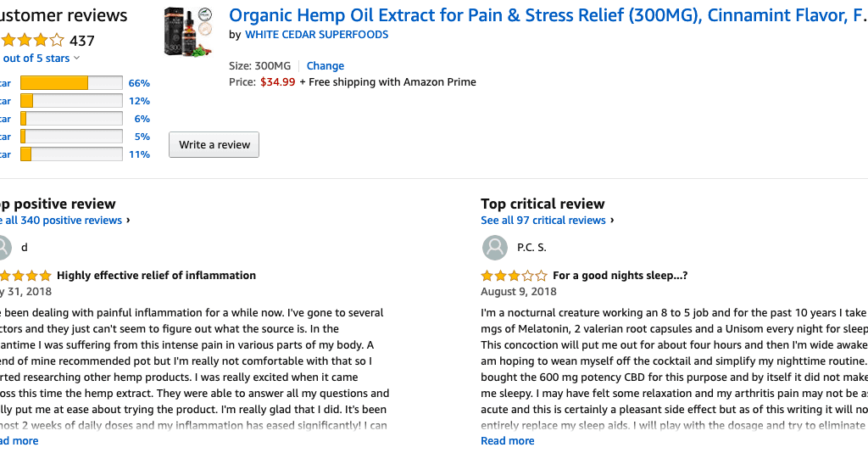The image size is (868, 453).
Task: Click the five-star rating on positive review
Action: click(25, 275)
